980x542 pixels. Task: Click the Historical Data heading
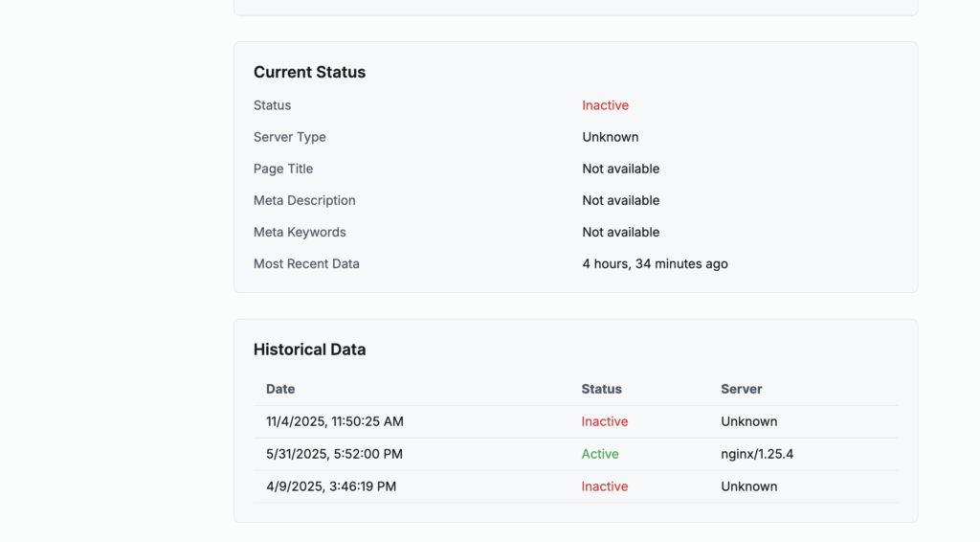tap(309, 350)
